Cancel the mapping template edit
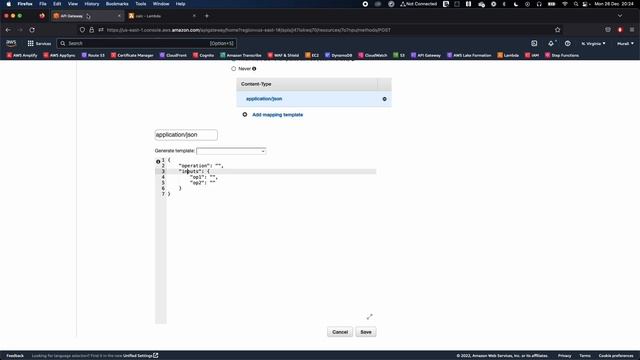640x360 pixels. (x=340, y=332)
